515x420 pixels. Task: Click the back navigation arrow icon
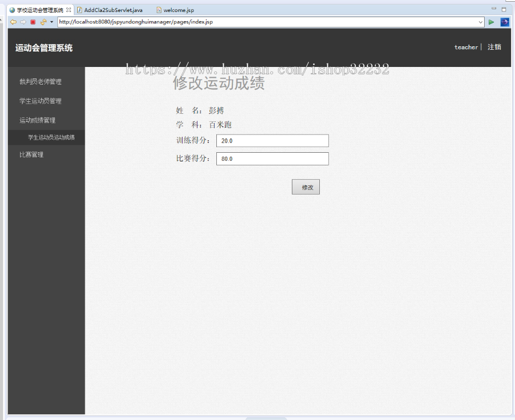(x=13, y=22)
